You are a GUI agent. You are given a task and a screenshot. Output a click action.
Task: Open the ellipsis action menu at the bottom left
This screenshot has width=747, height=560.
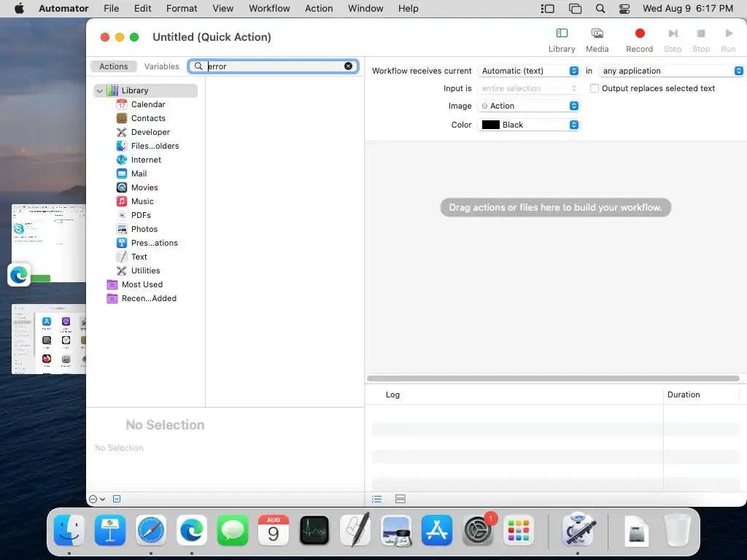click(x=97, y=499)
